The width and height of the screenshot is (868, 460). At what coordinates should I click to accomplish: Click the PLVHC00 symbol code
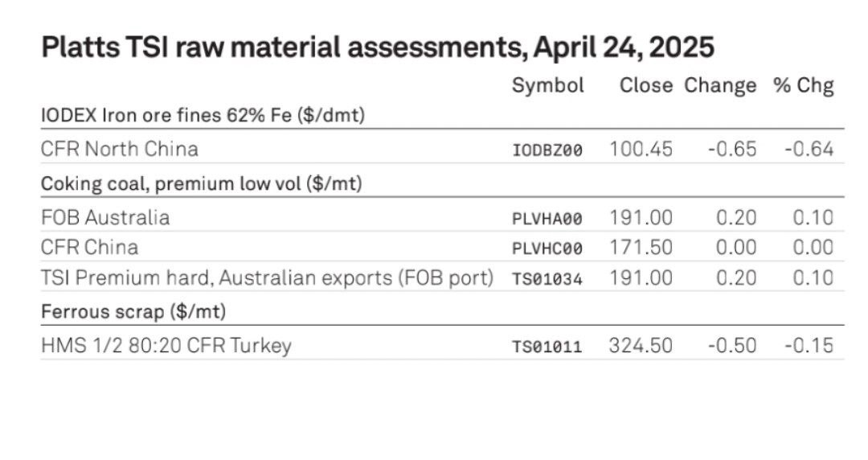tap(547, 248)
